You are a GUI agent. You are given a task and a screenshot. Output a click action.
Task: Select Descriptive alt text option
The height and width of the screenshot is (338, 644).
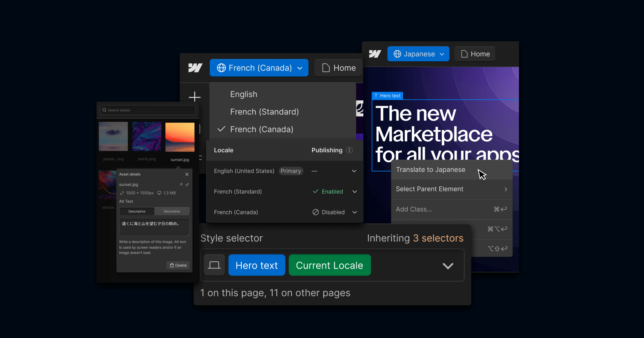click(137, 211)
